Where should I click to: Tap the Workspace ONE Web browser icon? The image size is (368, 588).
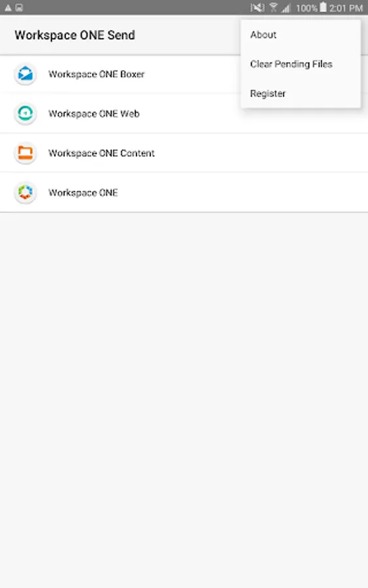click(x=25, y=113)
